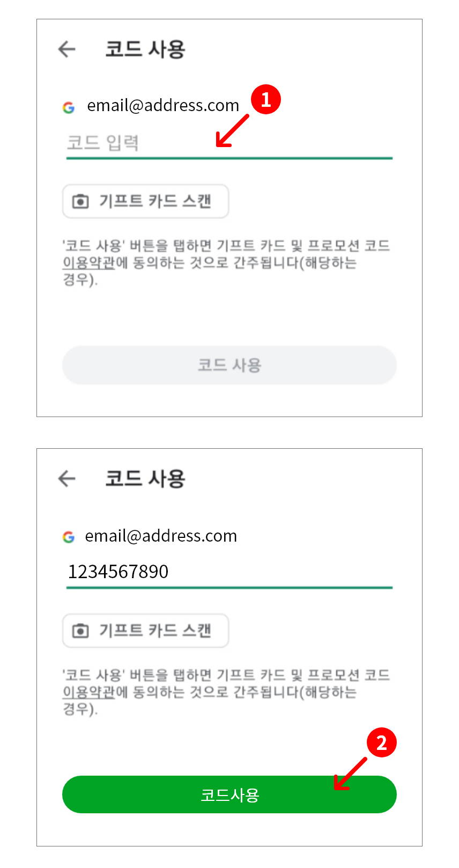This screenshot has height=868, width=459.
Task: Click the Google logo above the 1234567890 code
Action: 69,537
